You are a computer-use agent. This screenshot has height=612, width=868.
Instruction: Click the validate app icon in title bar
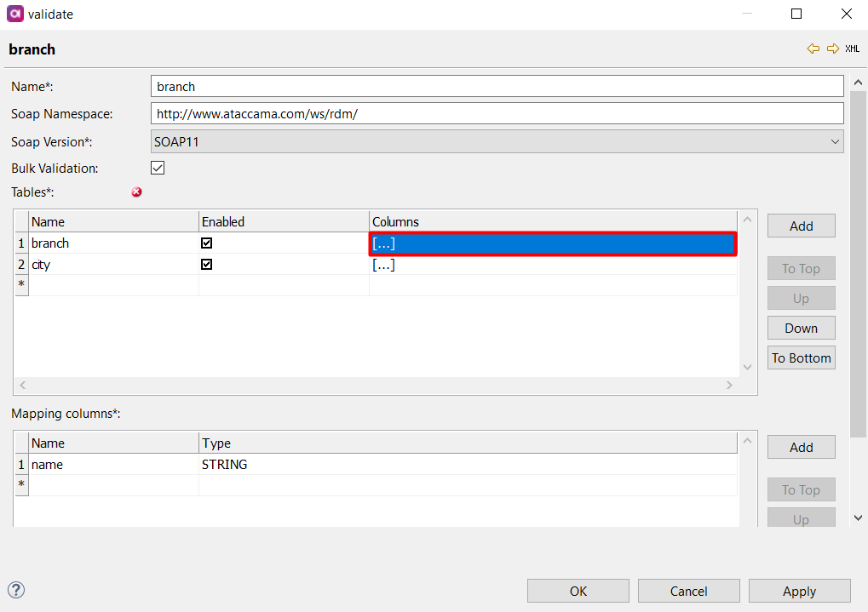pyautogui.click(x=14, y=14)
